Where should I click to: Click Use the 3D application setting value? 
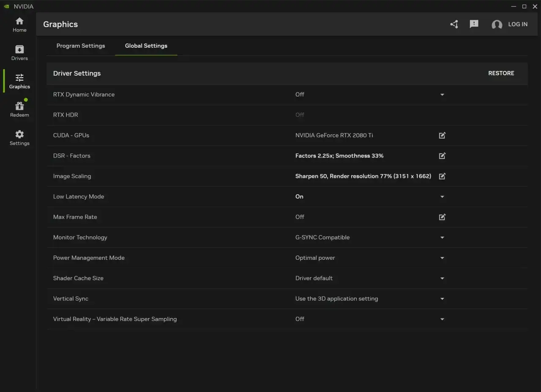click(337, 299)
